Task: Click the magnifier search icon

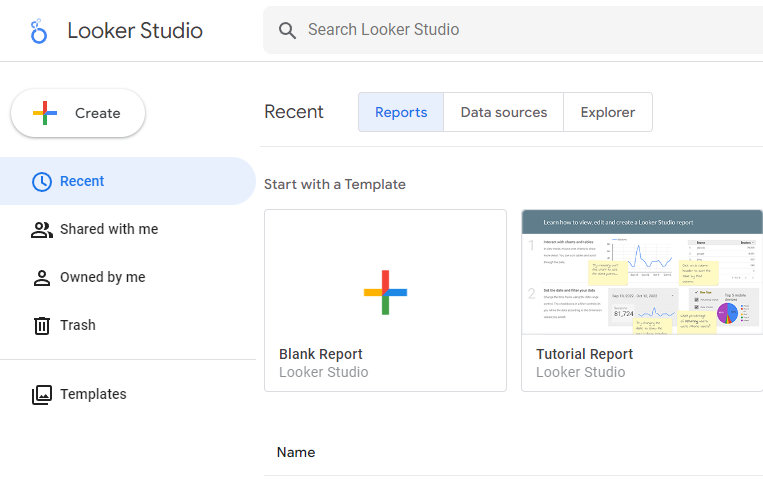Action: 288,30
